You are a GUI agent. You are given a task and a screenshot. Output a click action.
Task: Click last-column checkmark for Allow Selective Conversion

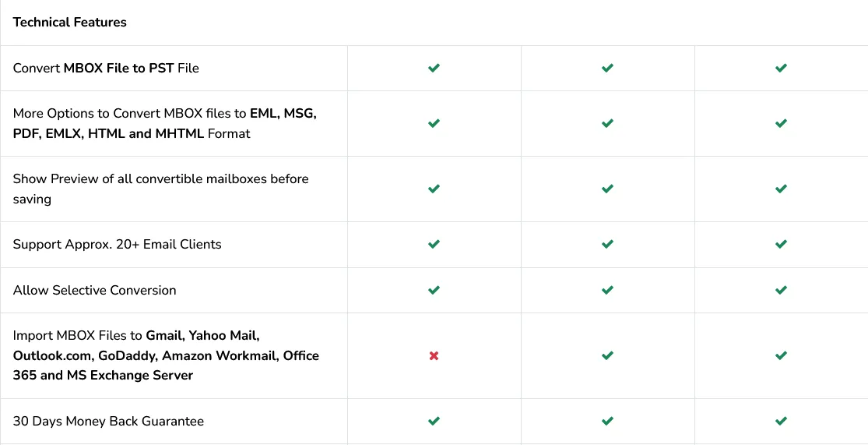[781, 290]
